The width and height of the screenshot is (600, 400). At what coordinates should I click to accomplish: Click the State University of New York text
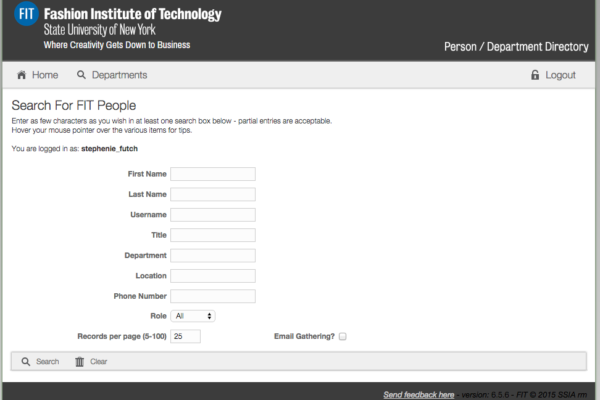[99, 29]
